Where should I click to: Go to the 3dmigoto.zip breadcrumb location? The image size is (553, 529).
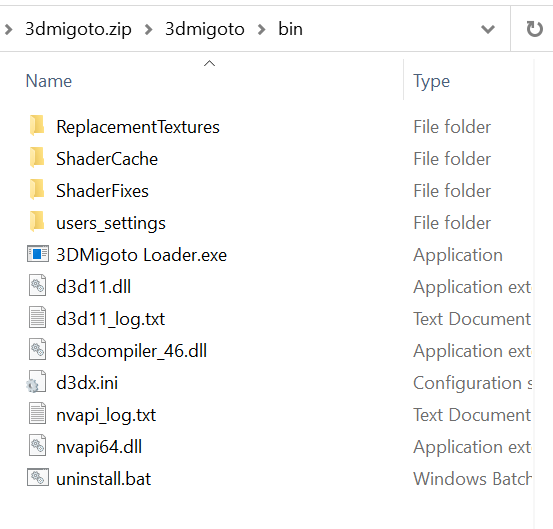[x=78, y=29]
